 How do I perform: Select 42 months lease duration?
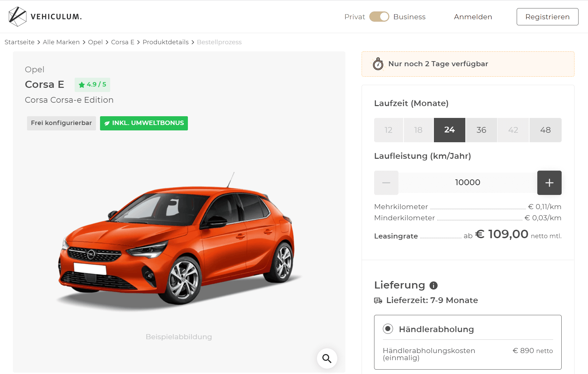513,130
